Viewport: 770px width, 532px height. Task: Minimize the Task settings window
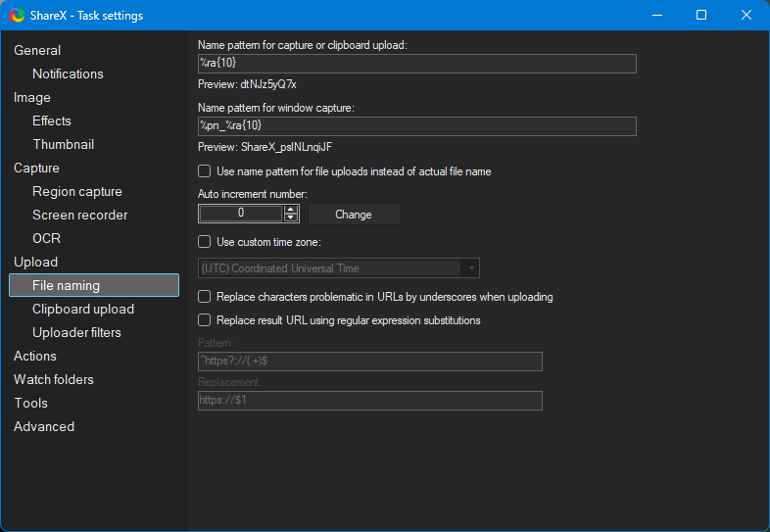[x=657, y=16]
